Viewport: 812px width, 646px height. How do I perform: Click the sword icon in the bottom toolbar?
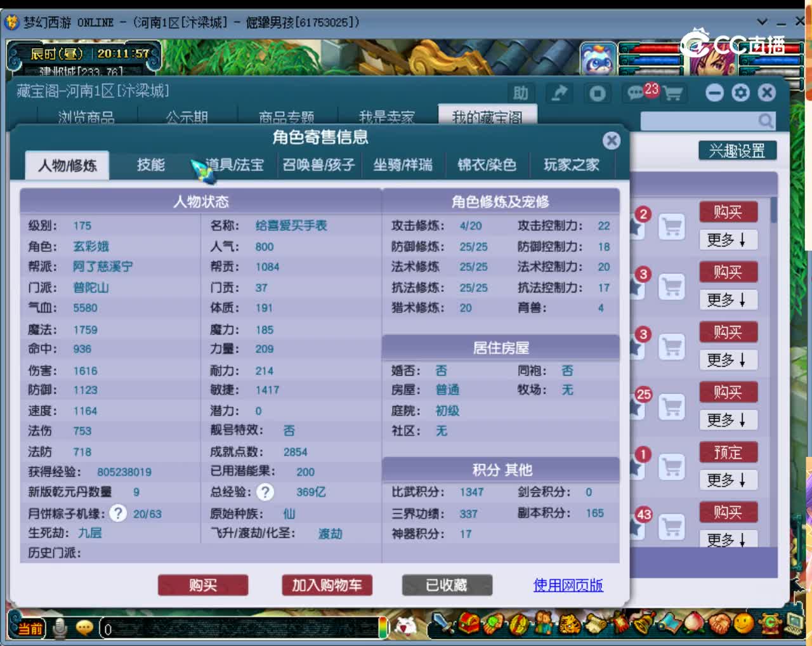point(443,624)
